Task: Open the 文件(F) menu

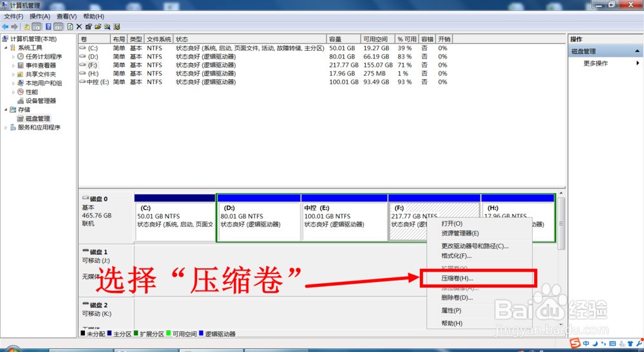Action: [x=14, y=17]
